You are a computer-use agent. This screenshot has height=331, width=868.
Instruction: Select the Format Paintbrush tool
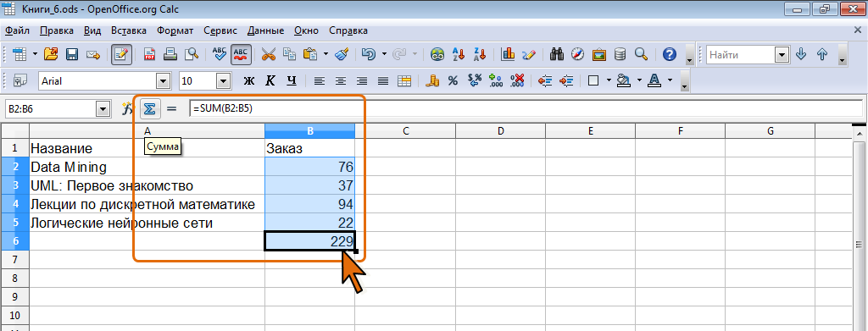coord(342,54)
